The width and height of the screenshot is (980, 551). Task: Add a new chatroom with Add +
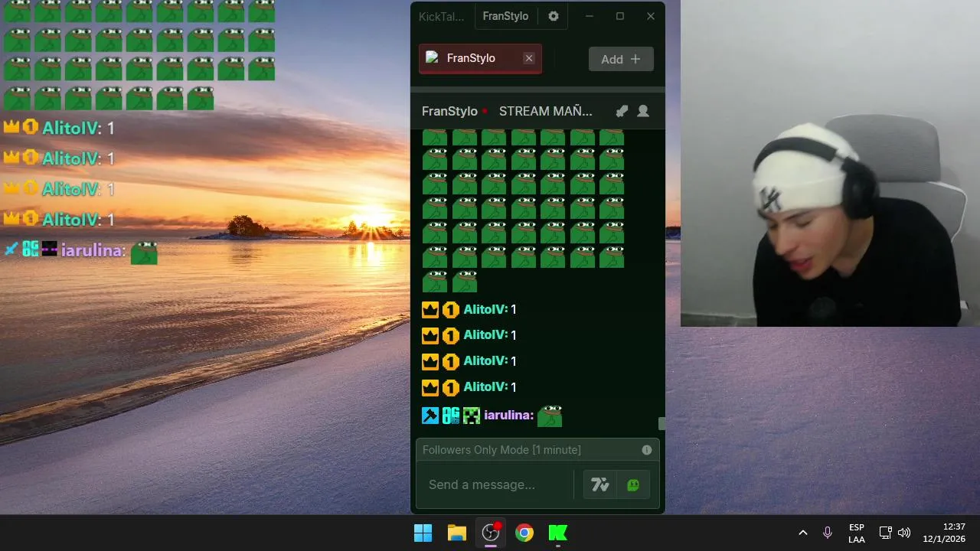point(621,59)
